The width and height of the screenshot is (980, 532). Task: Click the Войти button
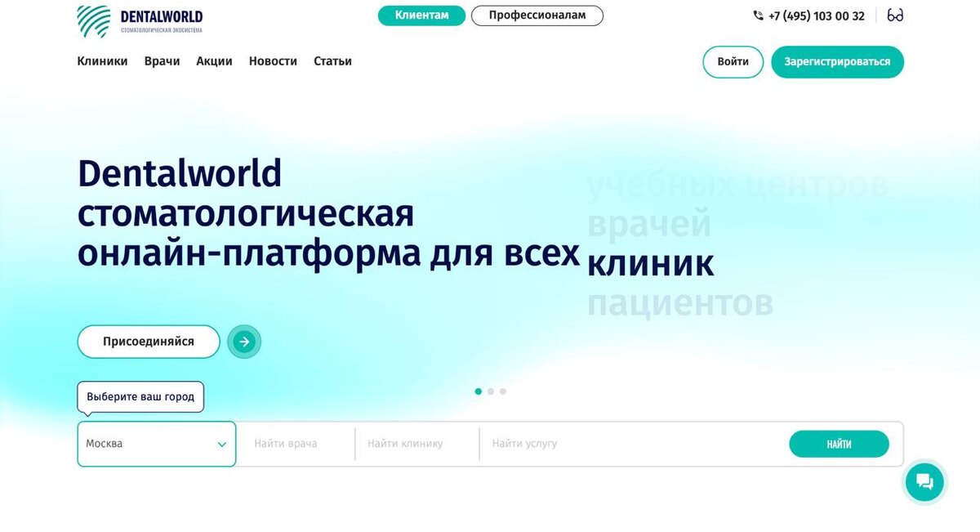pyautogui.click(x=733, y=62)
